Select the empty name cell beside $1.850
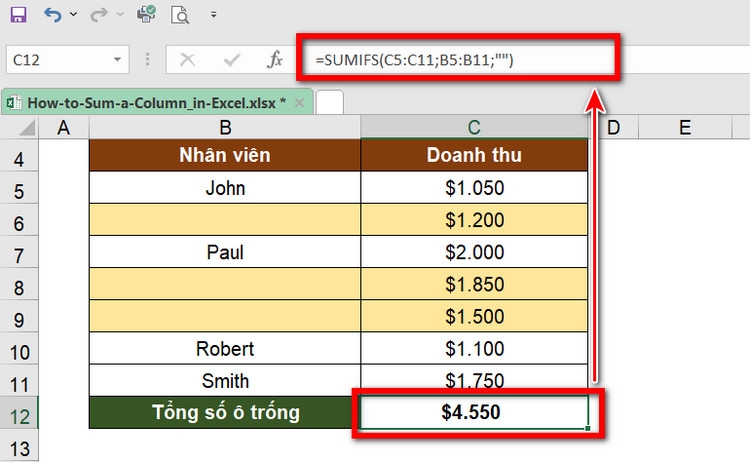750x462 pixels. pos(225,284)
